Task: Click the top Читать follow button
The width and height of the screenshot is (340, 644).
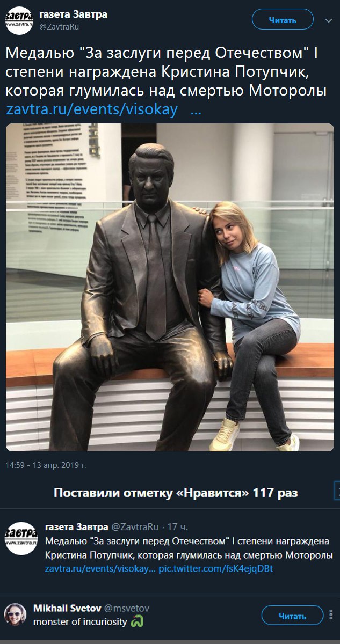Action: coord(283,20)
